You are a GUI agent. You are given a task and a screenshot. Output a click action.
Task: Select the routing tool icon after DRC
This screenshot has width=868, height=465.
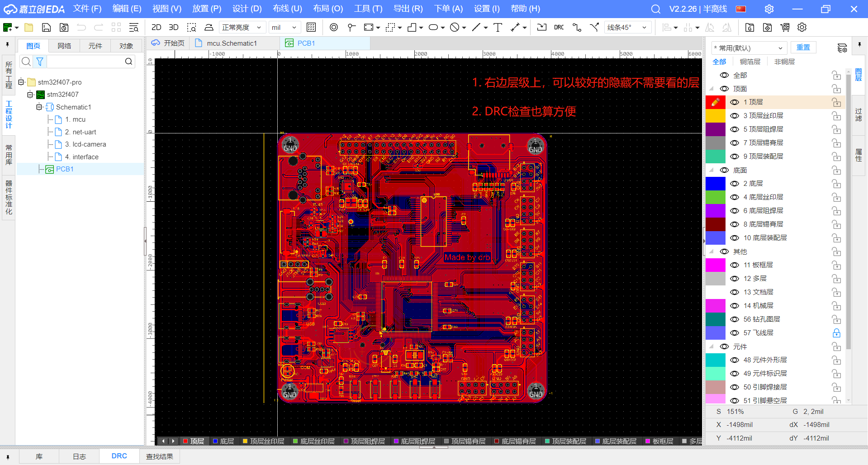point(577,28)
